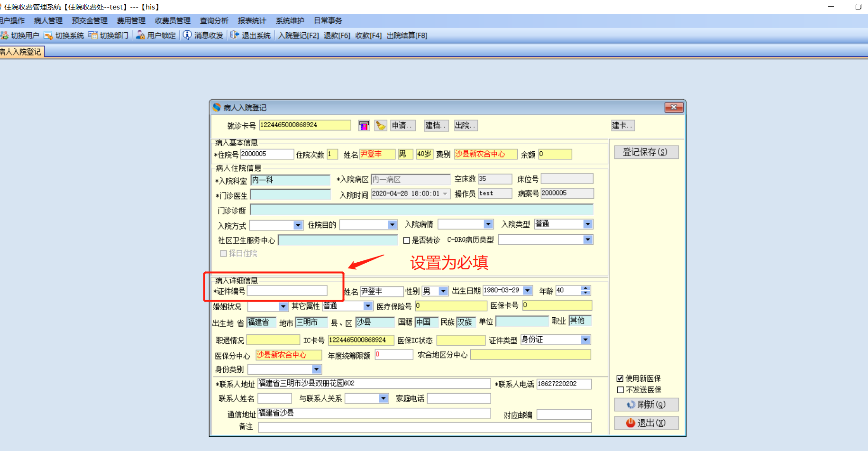This screenshot has height=451, width=868.
Task: Click the 建卡.. button
Action: 622,125
